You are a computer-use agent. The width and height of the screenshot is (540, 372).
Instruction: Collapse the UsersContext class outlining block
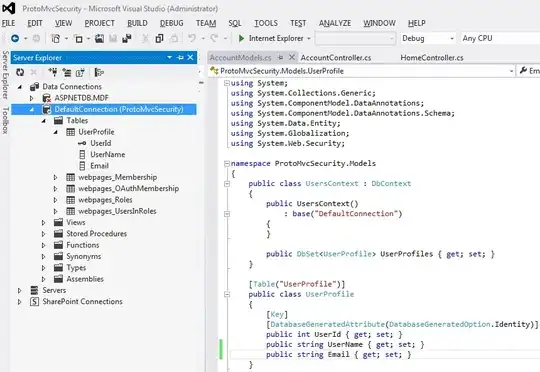[227, 184]
